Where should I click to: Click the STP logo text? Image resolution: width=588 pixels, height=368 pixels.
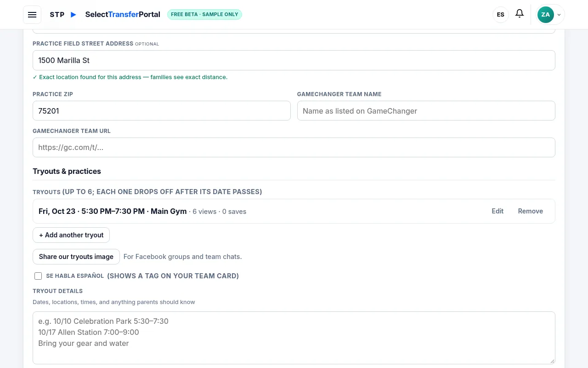coord(57,15)
